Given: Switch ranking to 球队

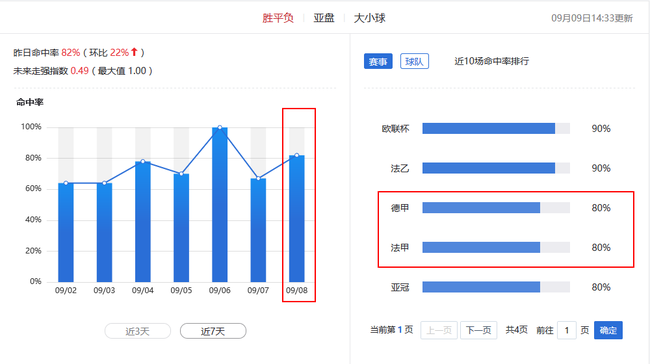Looking at the screenshot, I should tap(414, 61).
